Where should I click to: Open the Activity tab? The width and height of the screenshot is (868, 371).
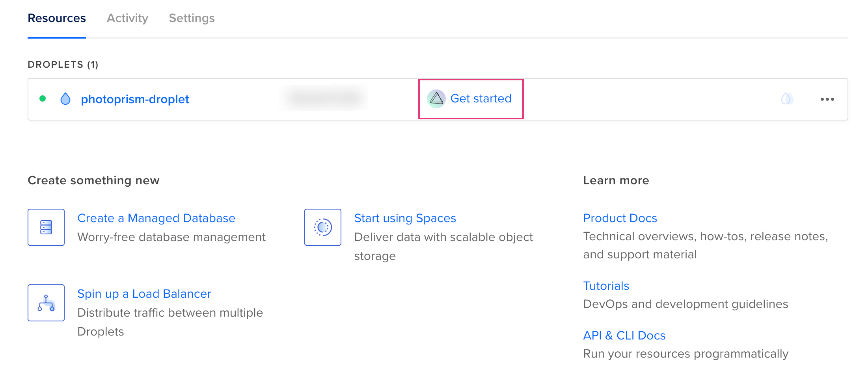[127, 18]
